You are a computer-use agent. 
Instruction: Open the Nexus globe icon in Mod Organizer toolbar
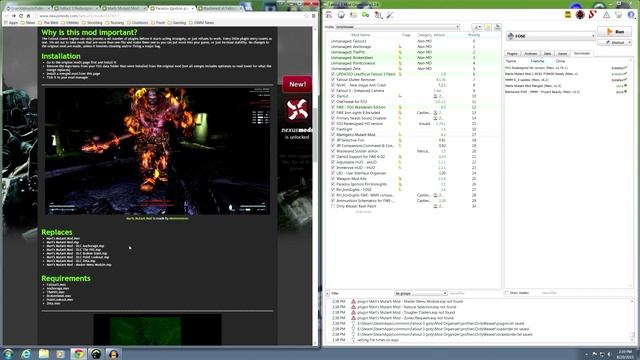coord(341,15)
